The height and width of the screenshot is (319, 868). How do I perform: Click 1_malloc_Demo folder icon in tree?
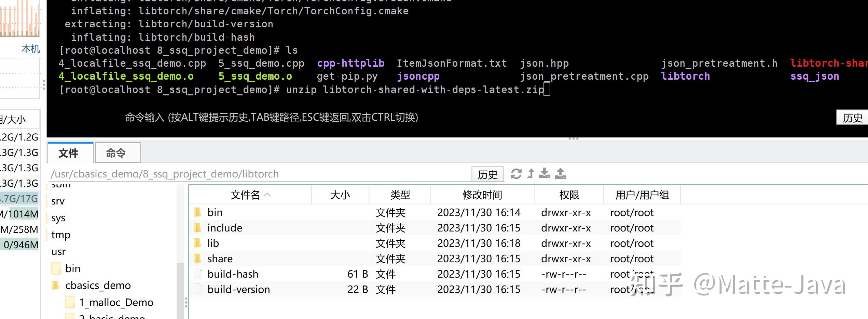tap(70, 302)
